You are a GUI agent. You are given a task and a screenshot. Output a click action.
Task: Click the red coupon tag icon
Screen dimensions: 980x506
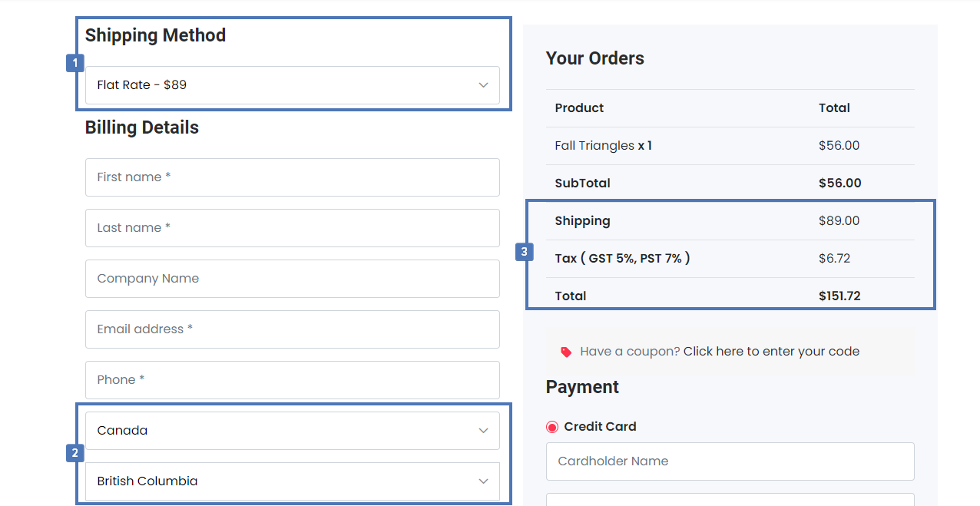(566, 351)
